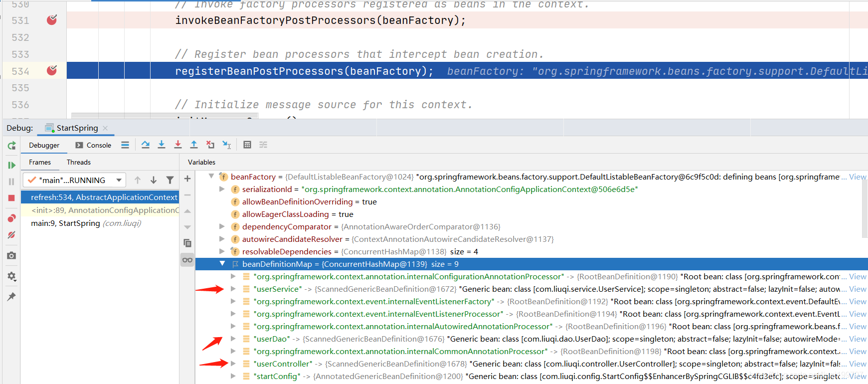This screenshot has width=868, height=384.
Task: Click Run to Cursor icon
Action: (227, 145)
